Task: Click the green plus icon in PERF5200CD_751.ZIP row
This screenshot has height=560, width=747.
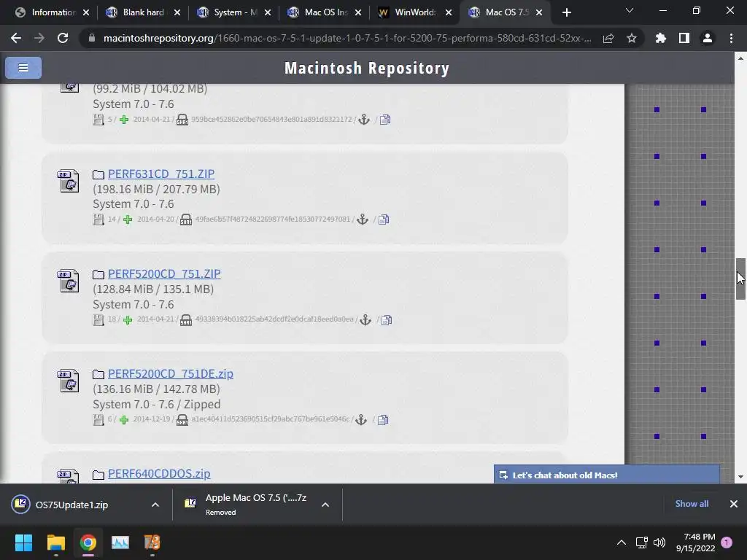Action: pos(128,319)
